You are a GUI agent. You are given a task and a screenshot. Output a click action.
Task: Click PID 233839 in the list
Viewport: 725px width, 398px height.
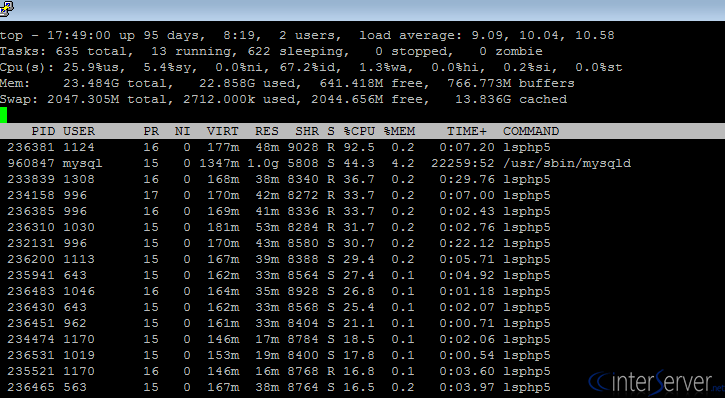[x=31, y=179]
